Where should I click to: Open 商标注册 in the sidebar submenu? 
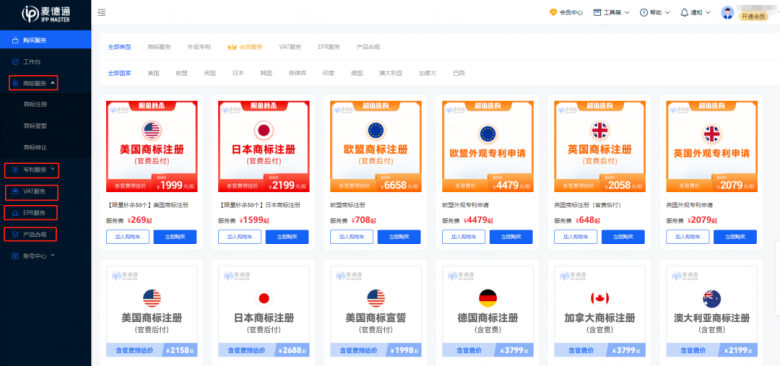[35, 104]
